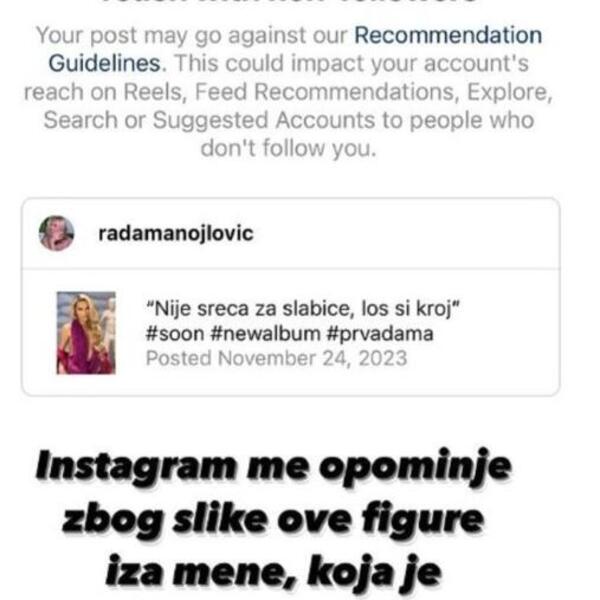Image resolution: width=600 pixels, height=600 pixels.
Task: Tap the #prvadama hashtag
Action: coord(380,334)
